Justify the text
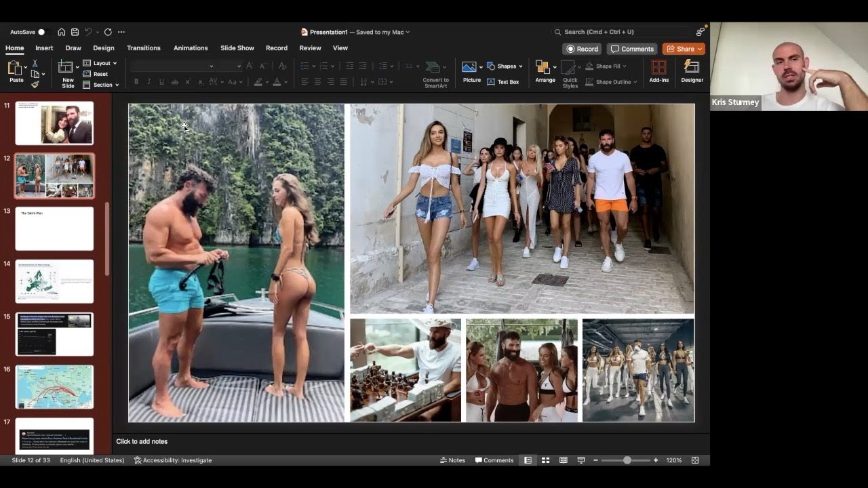The width and height of the screenshot is (868, 488). (x=343, y=82)
